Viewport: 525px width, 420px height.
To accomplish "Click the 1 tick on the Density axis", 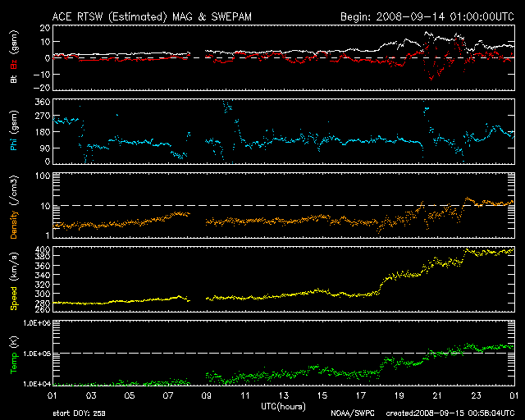I will click(48, 235).
